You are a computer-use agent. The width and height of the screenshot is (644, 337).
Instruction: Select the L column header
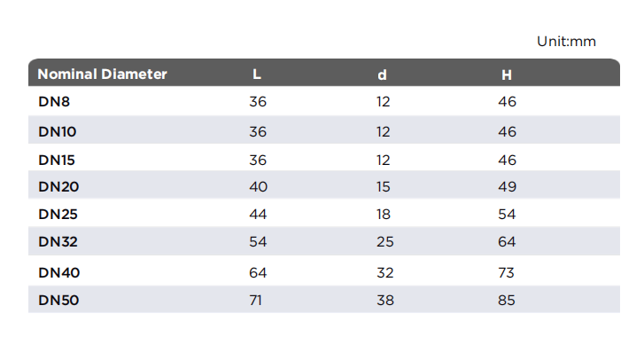tap(257, 74)
